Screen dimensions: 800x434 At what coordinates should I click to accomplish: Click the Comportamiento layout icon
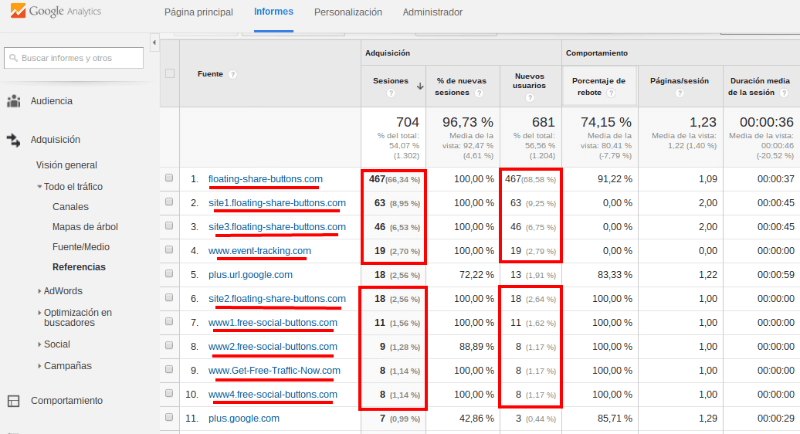point(14,401)
